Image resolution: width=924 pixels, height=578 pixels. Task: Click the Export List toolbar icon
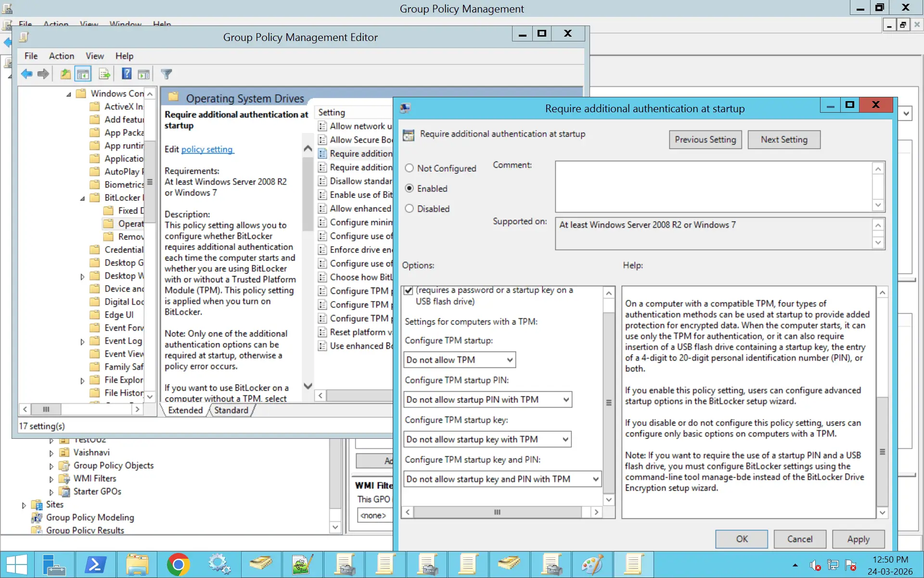[104, 74]
